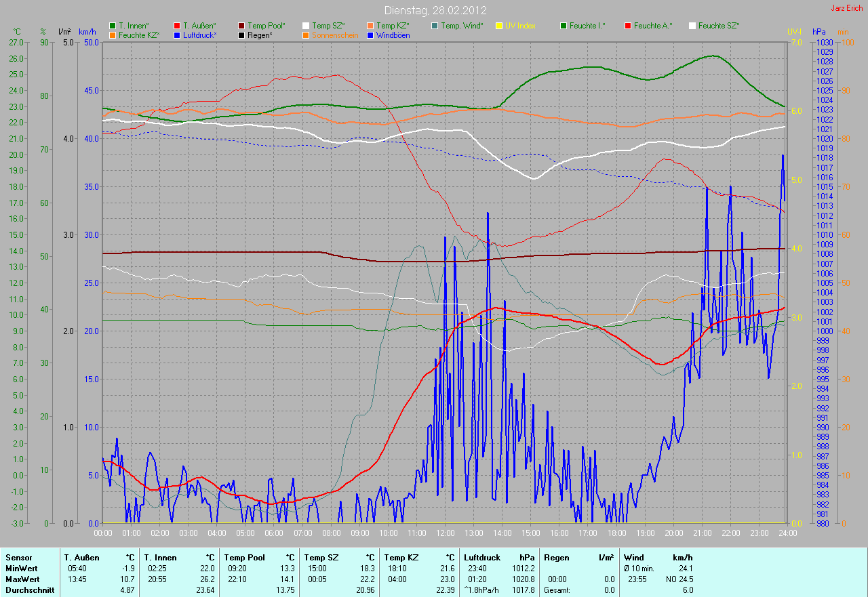Screen dimensions: 868x597
Task: Click the teal Temp. Wind legend swatch
Action: click(x=434, y=26)
